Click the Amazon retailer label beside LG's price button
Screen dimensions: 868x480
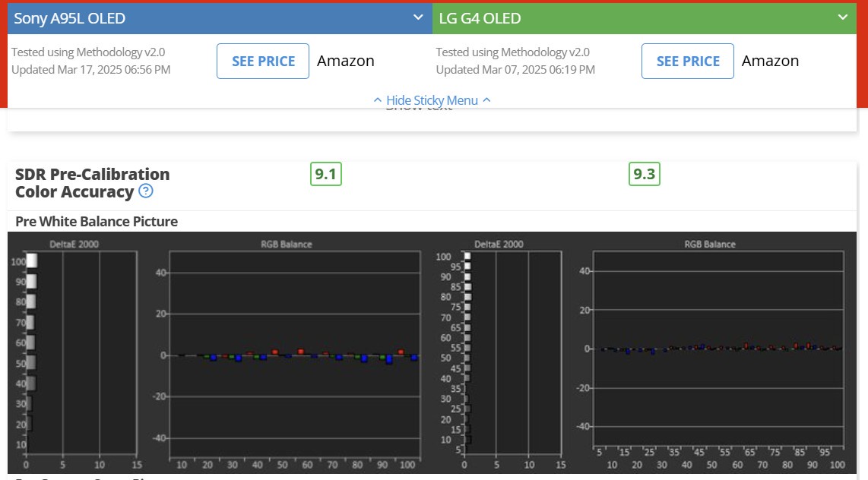[770, 61]
